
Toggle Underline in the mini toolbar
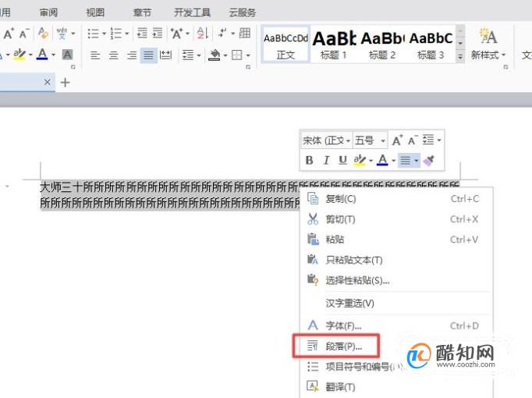(x=342, y=160)
